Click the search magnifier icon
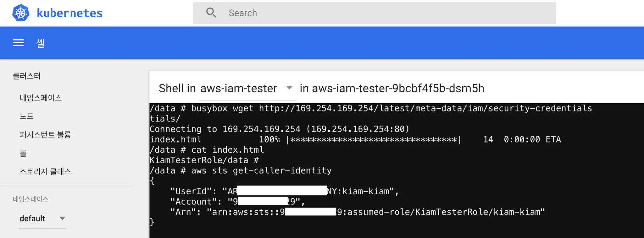644x238 pixels. coord(211,13)
